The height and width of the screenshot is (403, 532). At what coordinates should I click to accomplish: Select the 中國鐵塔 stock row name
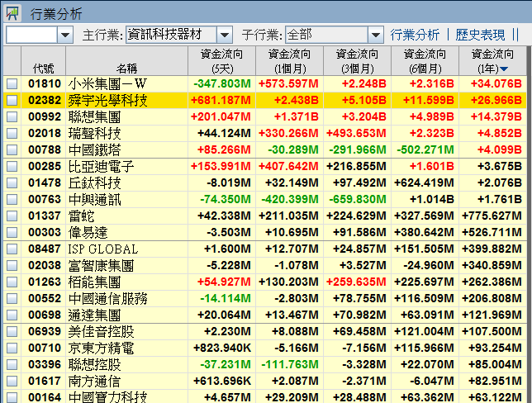95,150
